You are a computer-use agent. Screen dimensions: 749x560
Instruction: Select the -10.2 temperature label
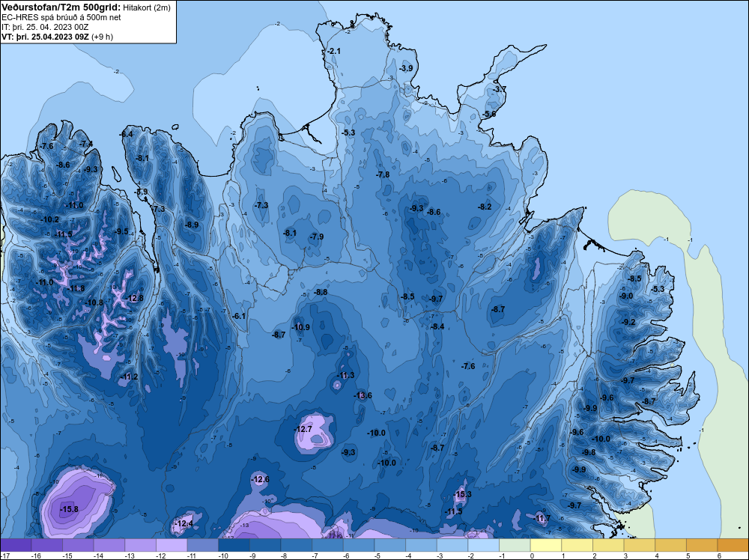[x=49, y=219]
